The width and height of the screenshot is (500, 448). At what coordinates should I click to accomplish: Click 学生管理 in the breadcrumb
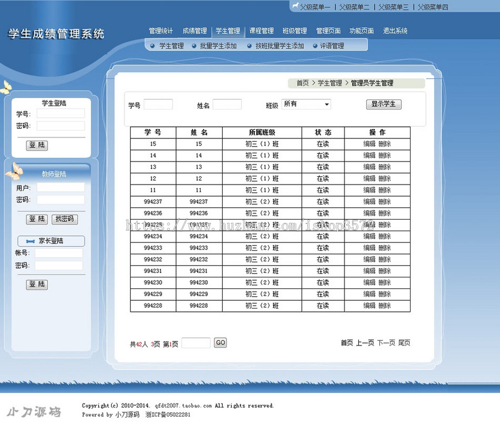click(329, 83)
